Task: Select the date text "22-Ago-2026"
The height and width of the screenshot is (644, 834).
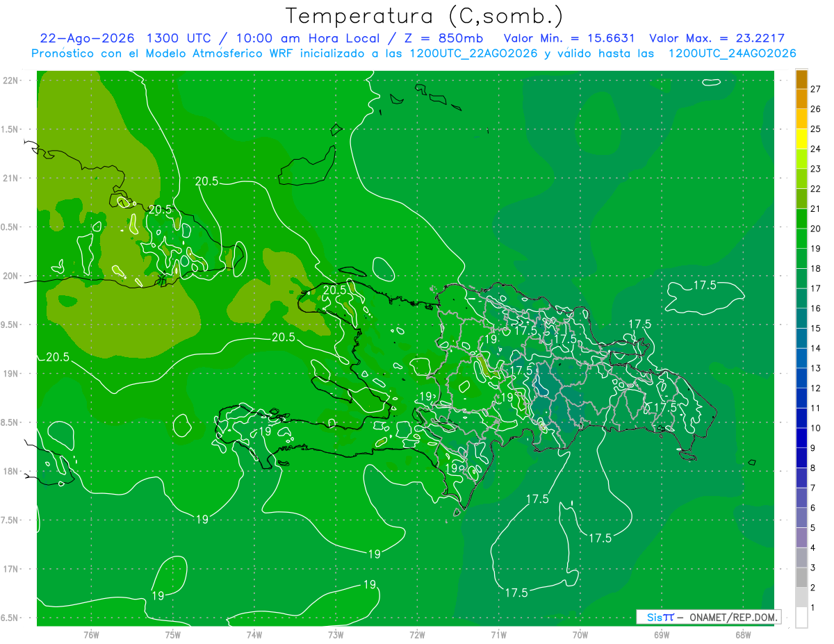Action: tap(87, 39)
